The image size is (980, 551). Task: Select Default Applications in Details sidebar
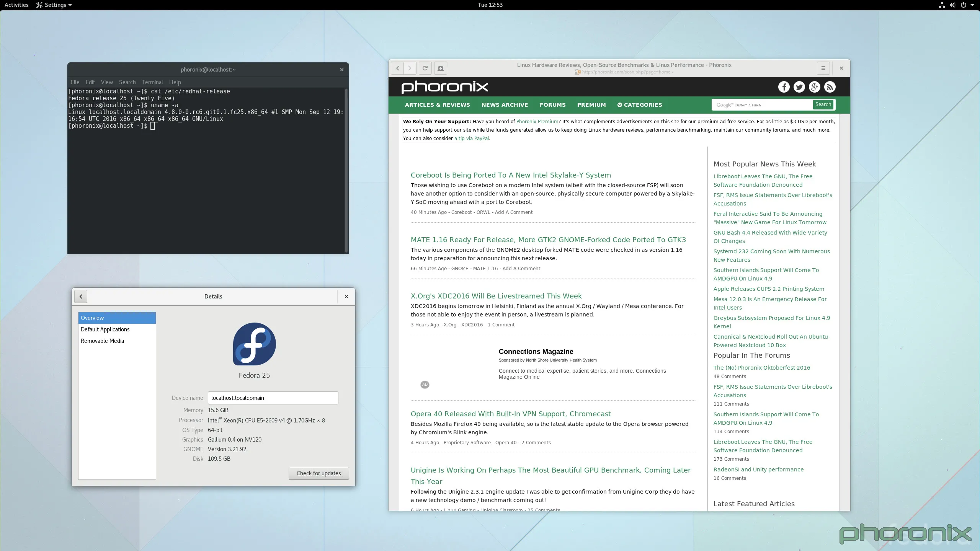pos(117,329)
